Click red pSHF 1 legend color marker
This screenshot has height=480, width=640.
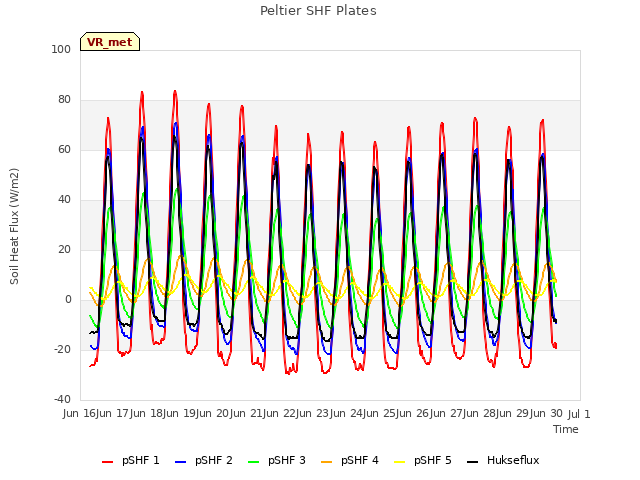[x=107, y=462]
